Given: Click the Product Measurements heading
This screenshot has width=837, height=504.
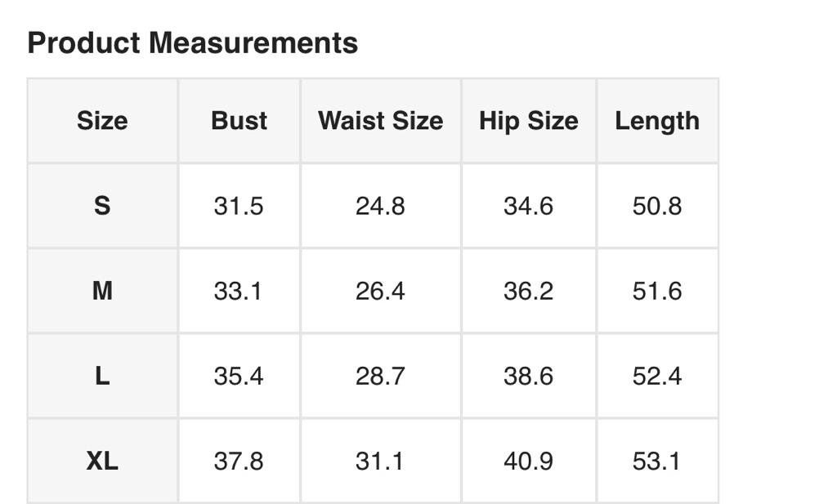Looking at the screenshot, I should tap(193, 42).
